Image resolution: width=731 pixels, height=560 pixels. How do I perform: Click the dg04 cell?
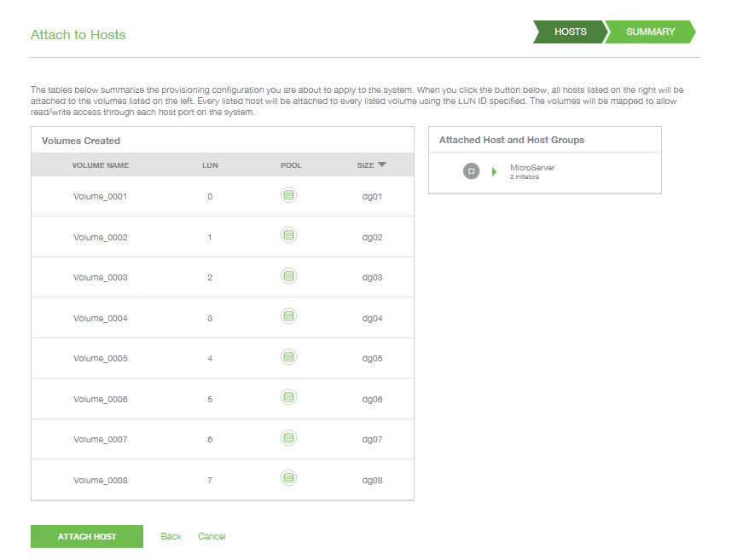tap(372, 318)
